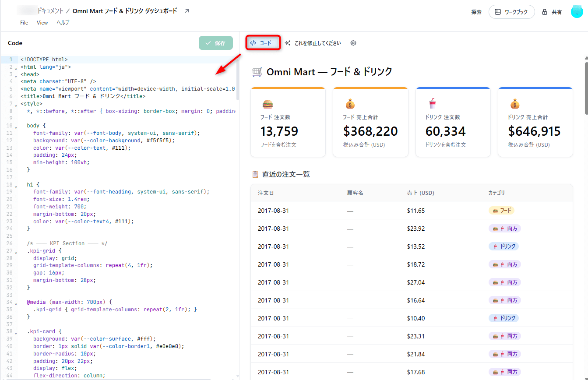Click the $16.64 sales cell
The width and height of the screenshot is (588, 380).
click(x=415, y=300)
